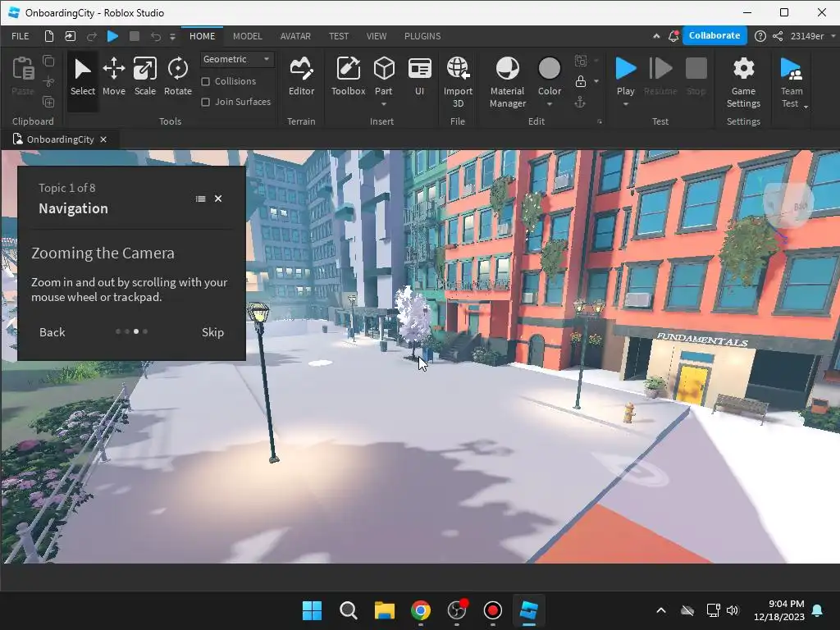
Task: Activate the Move tool
Action: (x=113, y=78)
